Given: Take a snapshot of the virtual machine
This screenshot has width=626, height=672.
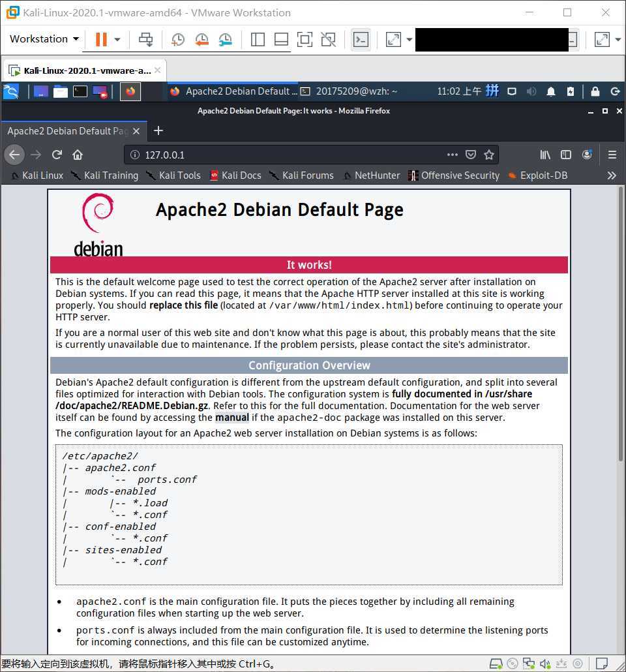Looking at the screenshot, I should (x=178, y=39).
